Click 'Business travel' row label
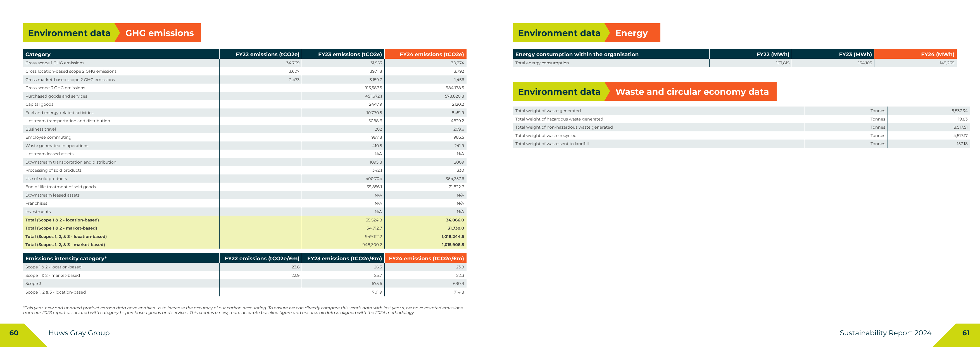 pos(40,129)
